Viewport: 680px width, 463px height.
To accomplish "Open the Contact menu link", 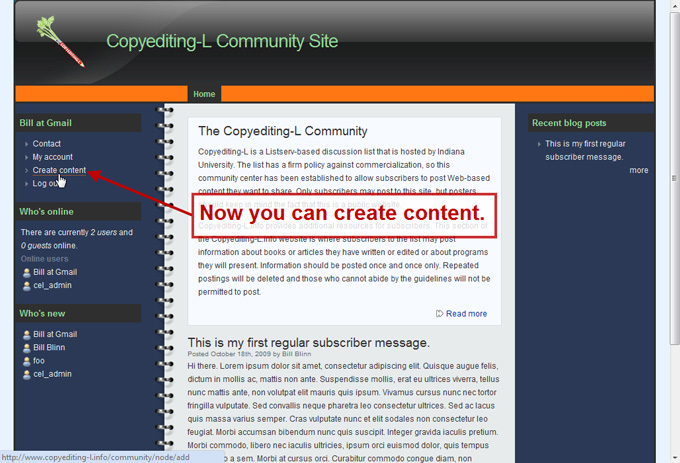I will click(x=46, y=143).
